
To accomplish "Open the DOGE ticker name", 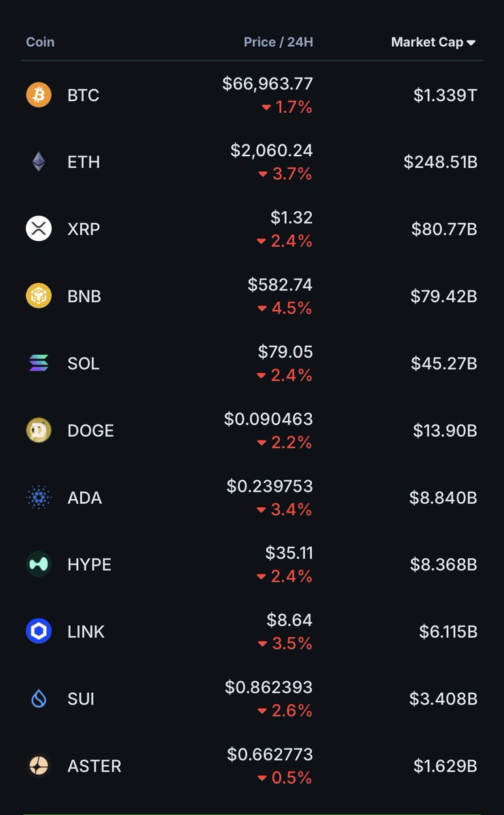I will point(90,431).
